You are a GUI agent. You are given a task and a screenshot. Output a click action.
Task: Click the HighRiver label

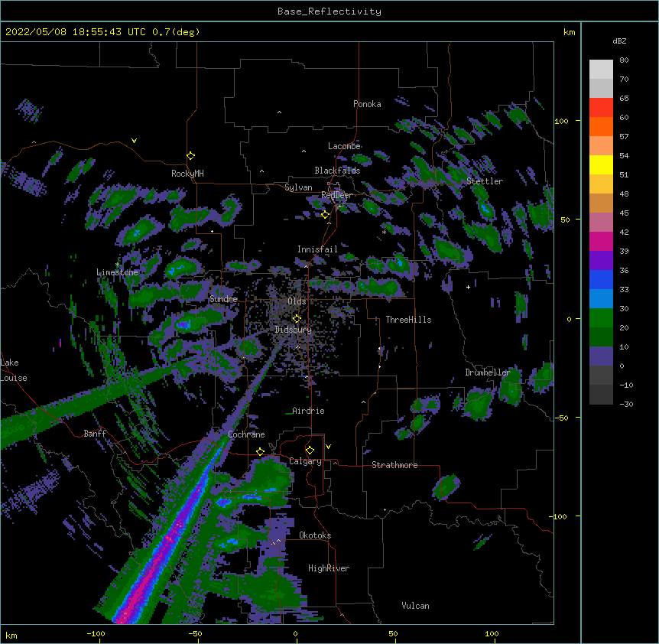[329, 568]
